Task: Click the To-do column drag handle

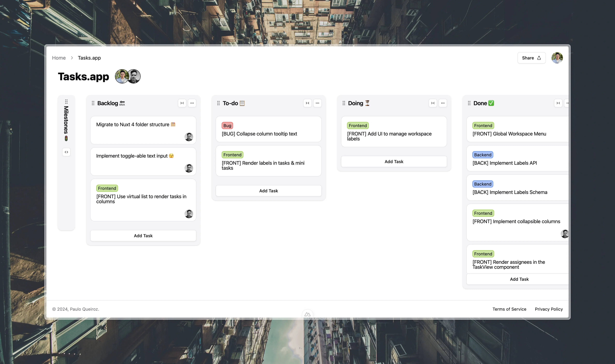Action: [218, 103]
